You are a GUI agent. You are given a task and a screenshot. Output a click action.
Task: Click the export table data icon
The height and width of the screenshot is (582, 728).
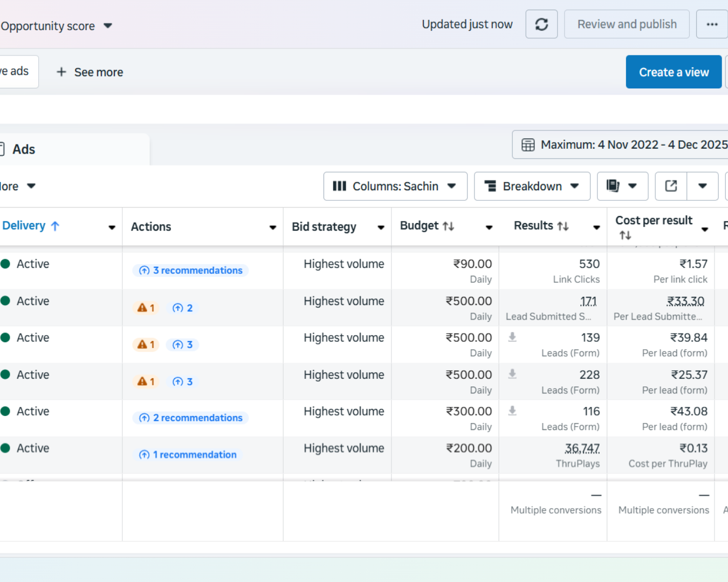[671, 186]
